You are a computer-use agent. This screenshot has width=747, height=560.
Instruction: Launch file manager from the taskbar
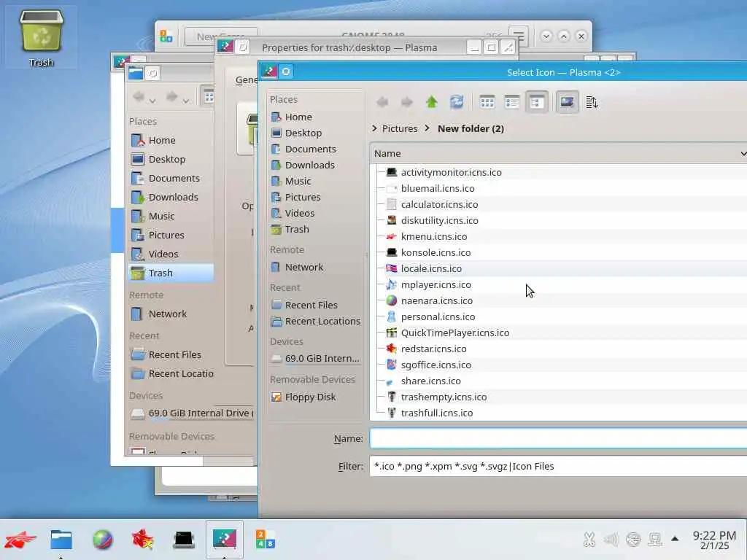pos(61,540)
